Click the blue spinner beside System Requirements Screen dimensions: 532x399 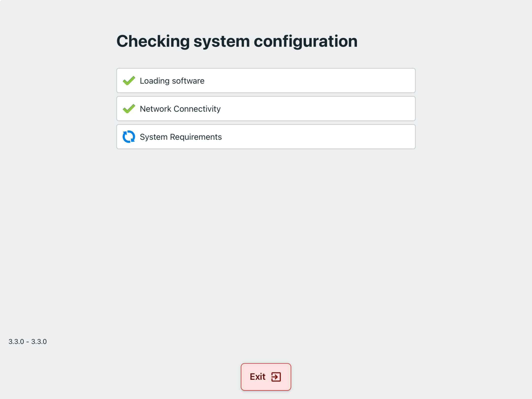tap(129, 137)
